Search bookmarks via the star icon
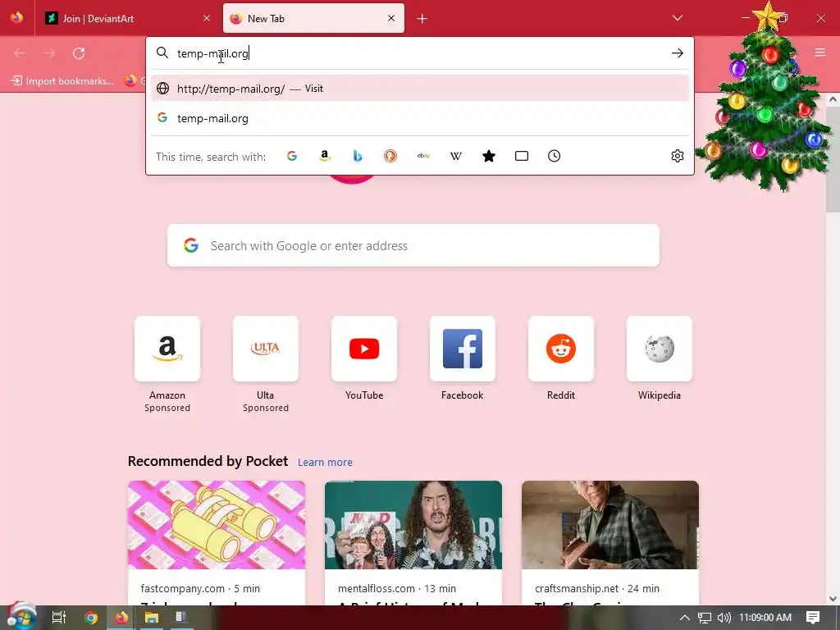This screenshot has width=840, height=630. pos(489,156)
